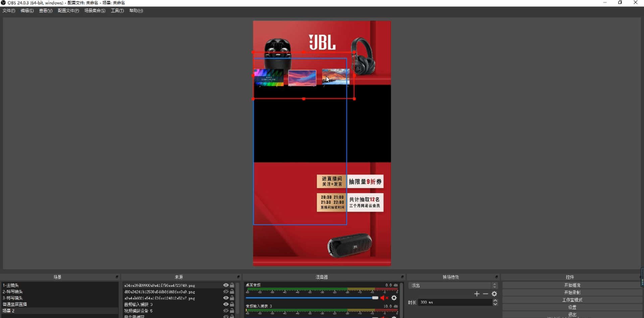The image size is (644, 318).
Task: Add a transition with the plus icon
Action: [477, 294]
